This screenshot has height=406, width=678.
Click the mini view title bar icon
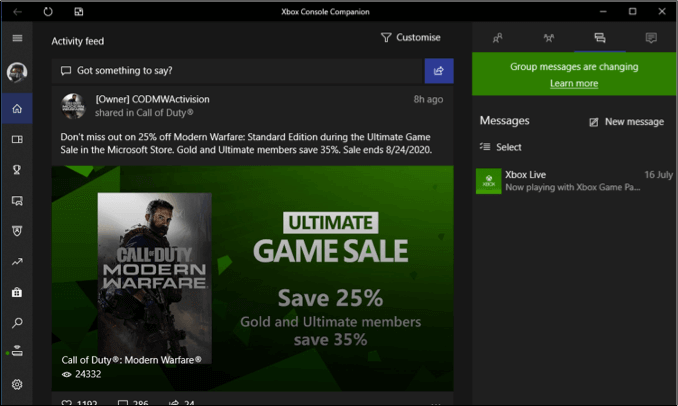point(79,12)
